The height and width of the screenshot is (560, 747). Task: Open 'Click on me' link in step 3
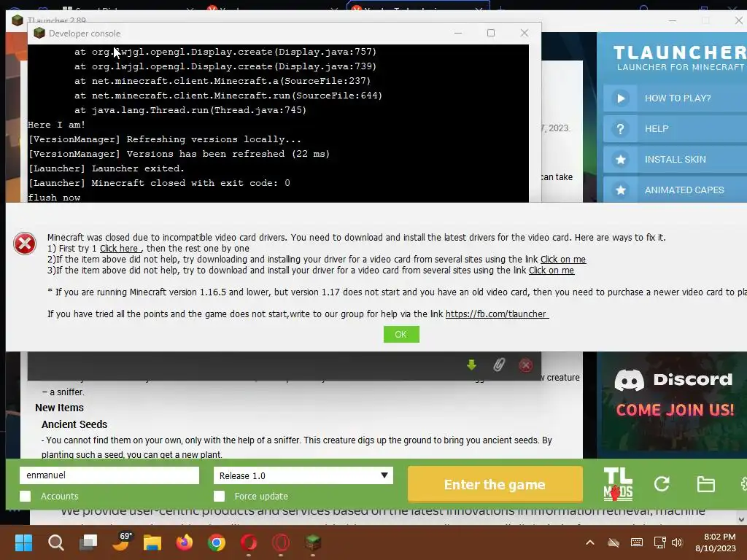[x=551, y=271]
